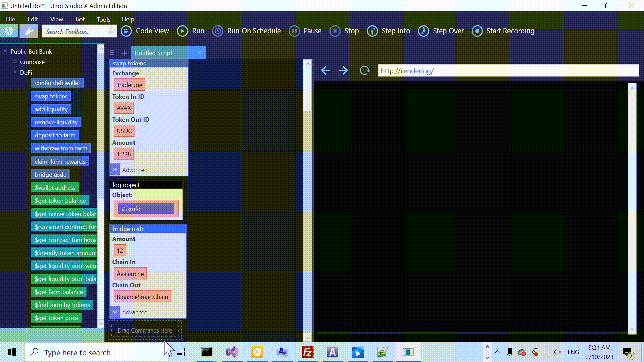This screenshot has width=644, height=362.
Task: Select bridge usdc toolbox command
Action: point(50,175)
